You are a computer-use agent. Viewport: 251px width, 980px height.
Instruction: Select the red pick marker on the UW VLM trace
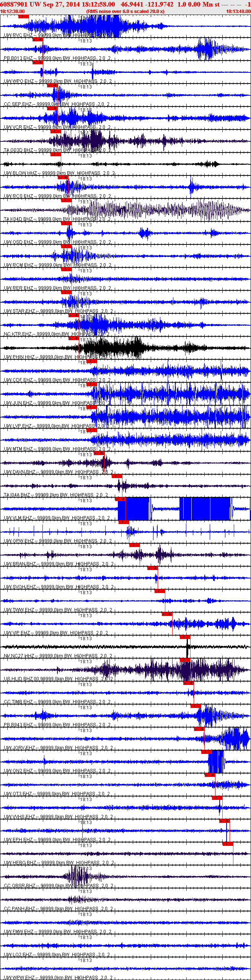[x=121, y=499]
